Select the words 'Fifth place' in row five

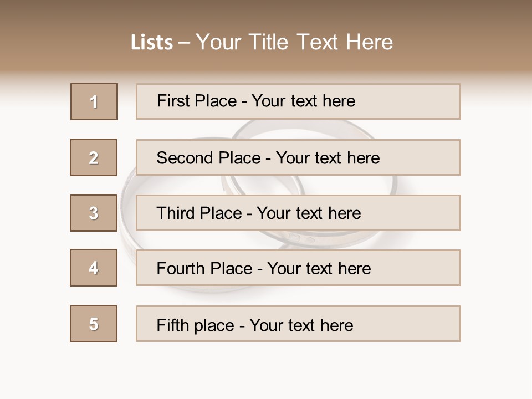tap(196, 325)
